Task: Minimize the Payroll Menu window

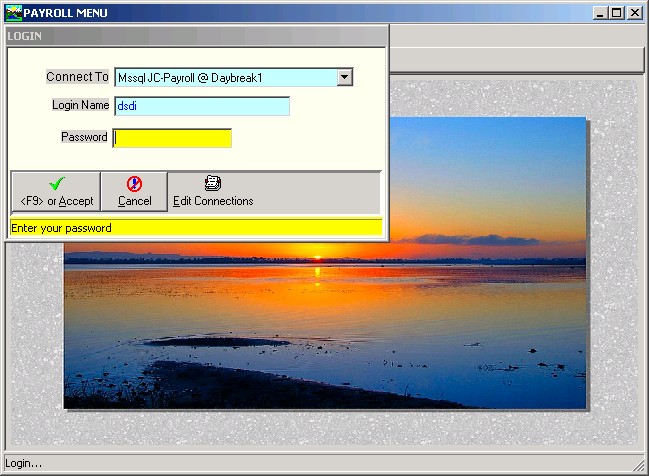Action: point(600,13)
